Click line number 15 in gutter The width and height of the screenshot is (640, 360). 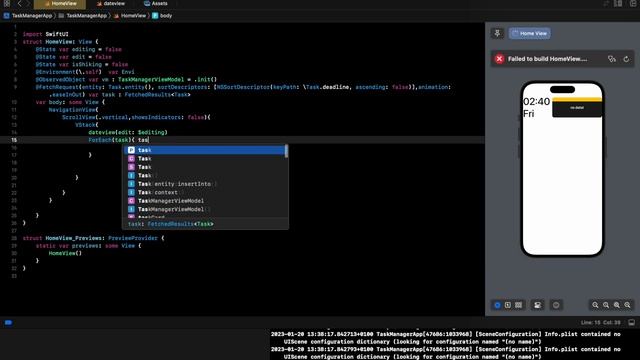click(x=14, y=140)
